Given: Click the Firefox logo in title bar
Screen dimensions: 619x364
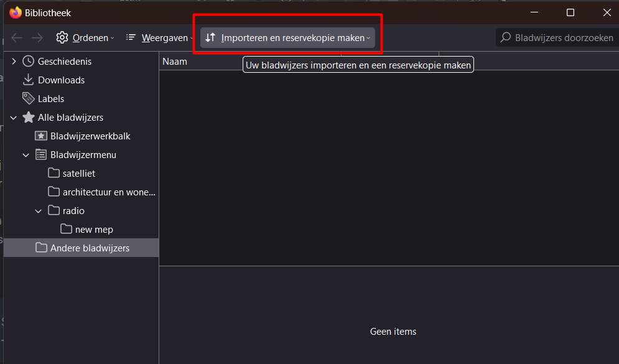Looking at the screenshot, I should (x=15, y=12).
